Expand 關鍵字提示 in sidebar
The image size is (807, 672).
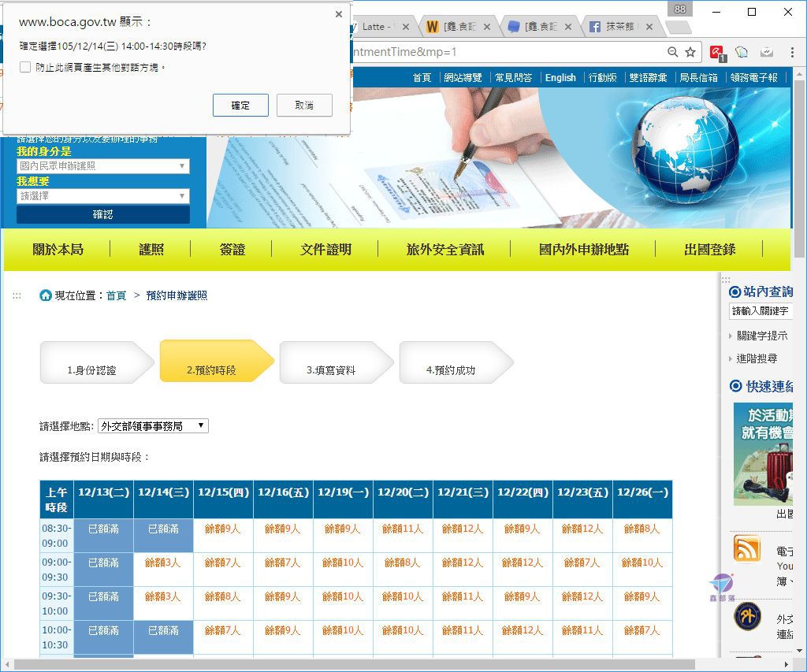[x=762, y=336]
